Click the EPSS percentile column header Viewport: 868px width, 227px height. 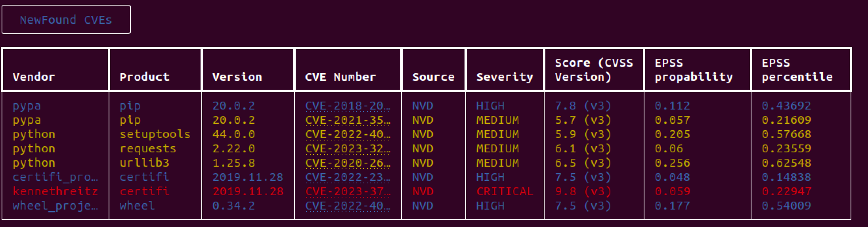(x=797, y=70)
